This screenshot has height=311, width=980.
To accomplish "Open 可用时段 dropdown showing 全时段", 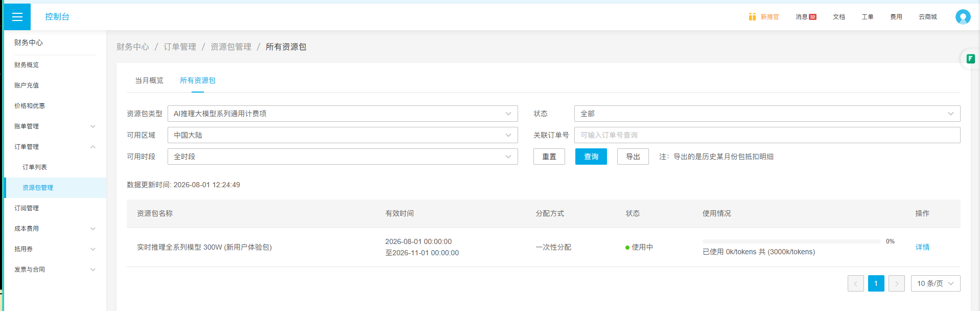I will 343,157.
